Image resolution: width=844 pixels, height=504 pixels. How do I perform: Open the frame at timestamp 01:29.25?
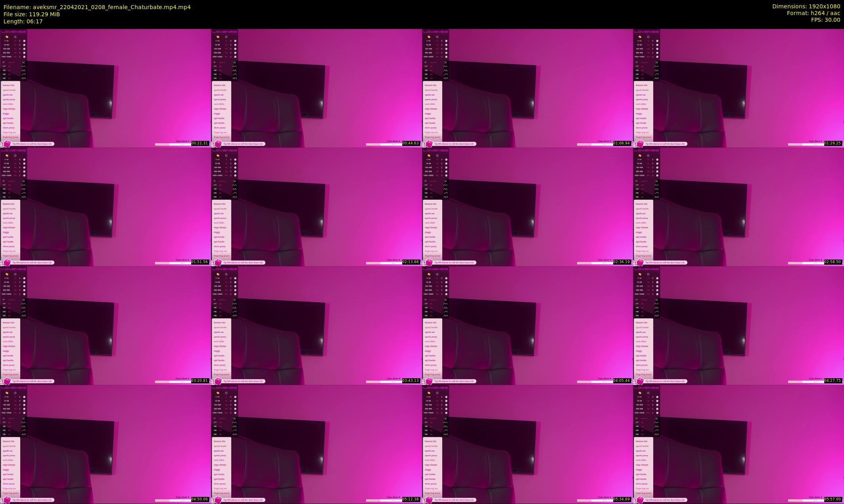tap(738, 88)
